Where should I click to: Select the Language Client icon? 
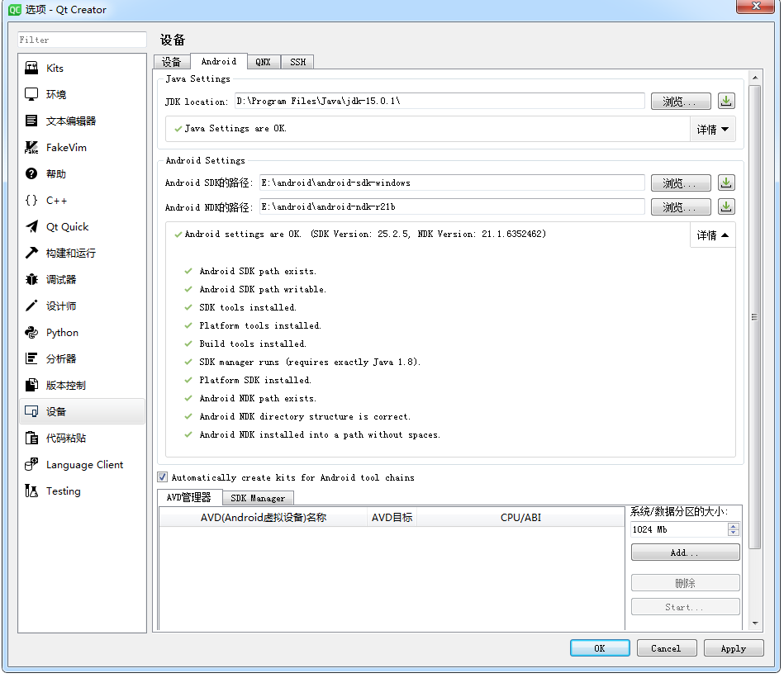coord(31,465)
